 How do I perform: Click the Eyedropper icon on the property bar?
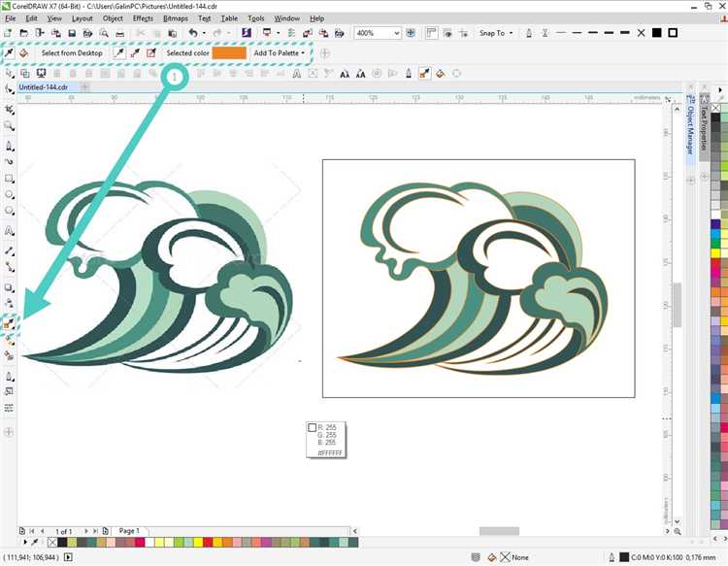coord(9,52)
